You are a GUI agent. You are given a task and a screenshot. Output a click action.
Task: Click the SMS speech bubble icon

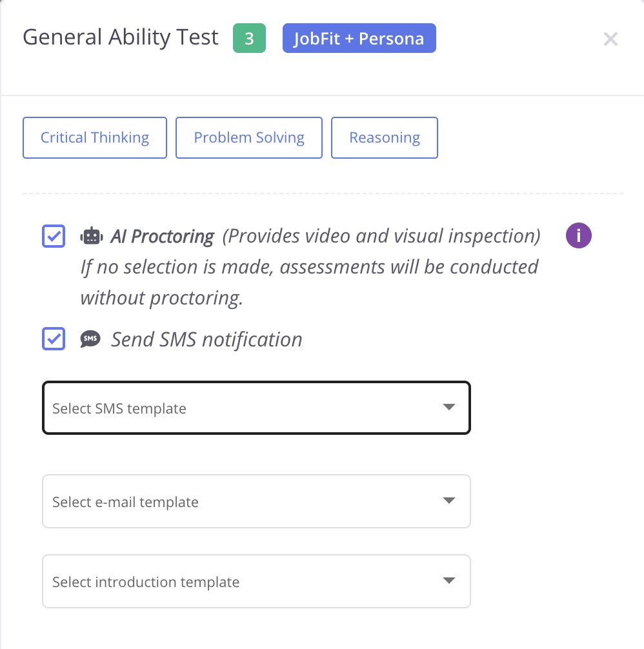click(x=90, y=339)
